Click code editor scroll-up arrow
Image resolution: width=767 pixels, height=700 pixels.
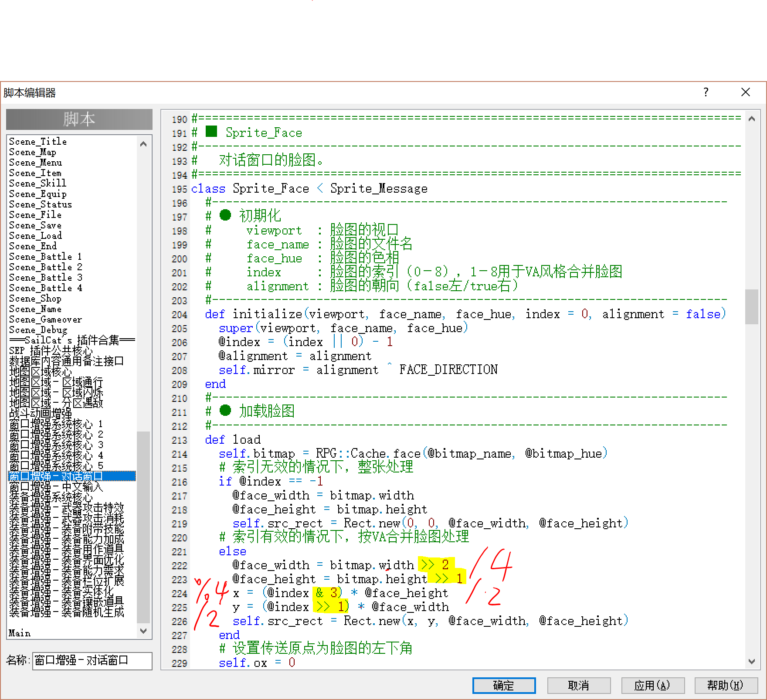tap(752, 119)
